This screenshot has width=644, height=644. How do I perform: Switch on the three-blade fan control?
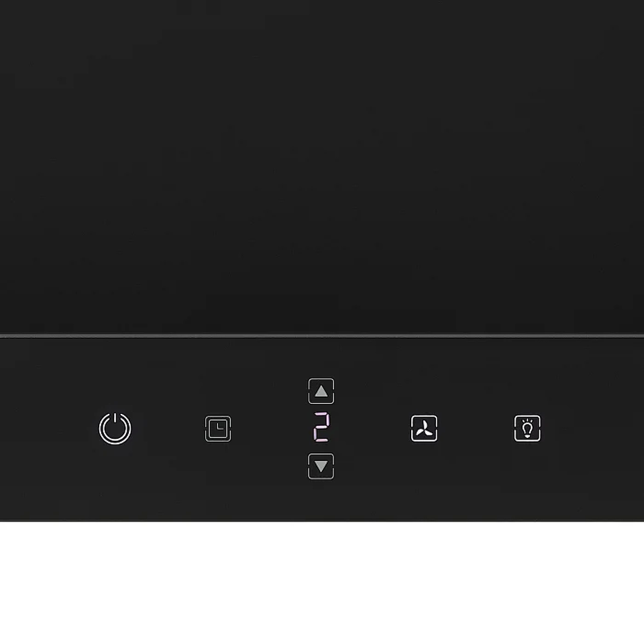[424, 429]
